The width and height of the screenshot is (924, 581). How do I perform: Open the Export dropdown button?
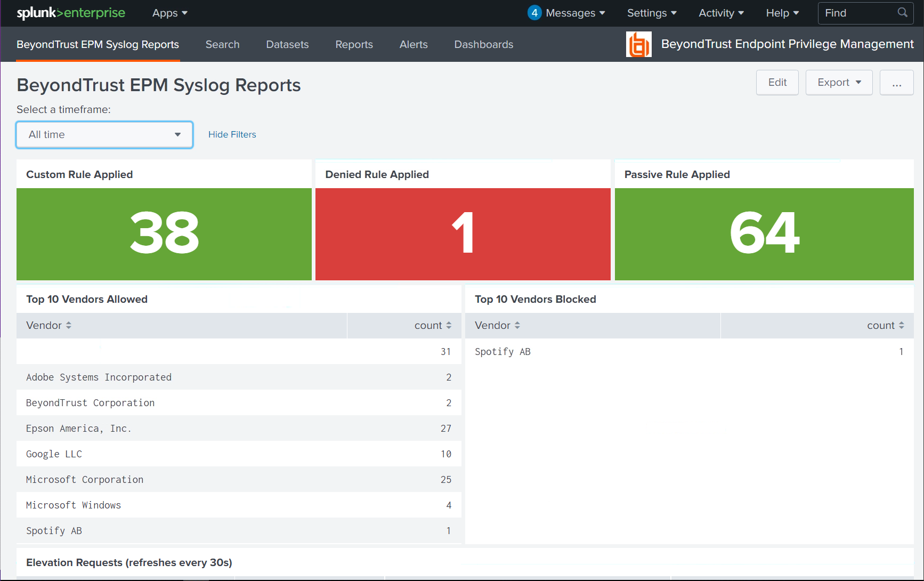click(x=839, y=83)
